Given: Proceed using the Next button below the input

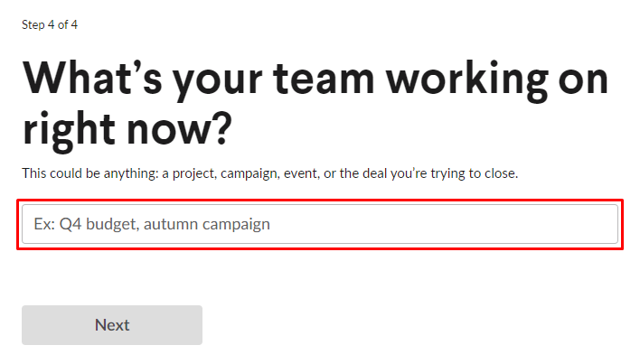Looking at the screenshot, I should coord(112,325).
